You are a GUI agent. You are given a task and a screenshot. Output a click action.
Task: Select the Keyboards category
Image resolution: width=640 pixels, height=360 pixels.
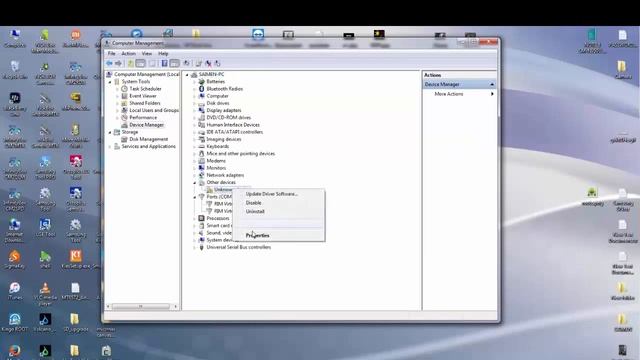[x=218, y=147]
